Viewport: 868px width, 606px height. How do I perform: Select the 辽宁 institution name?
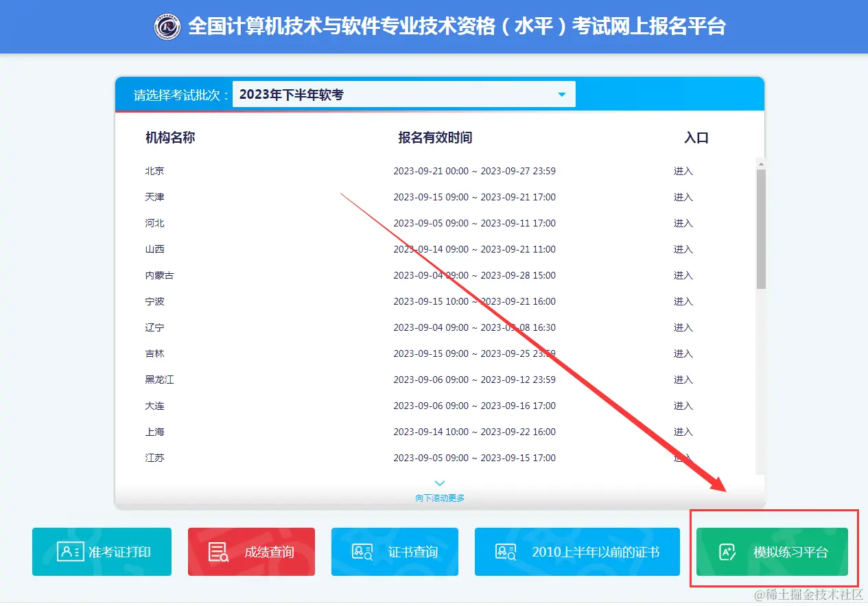point(154,327)
